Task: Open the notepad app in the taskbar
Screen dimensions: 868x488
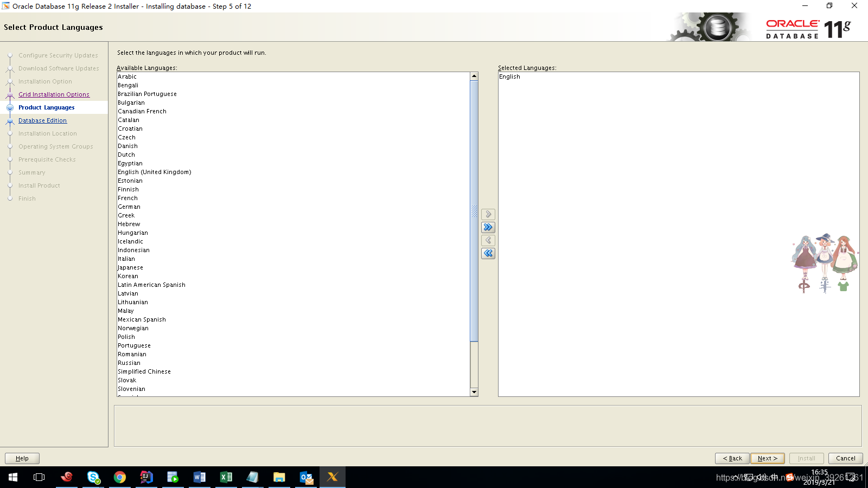Action: click(x=253, y=477)
